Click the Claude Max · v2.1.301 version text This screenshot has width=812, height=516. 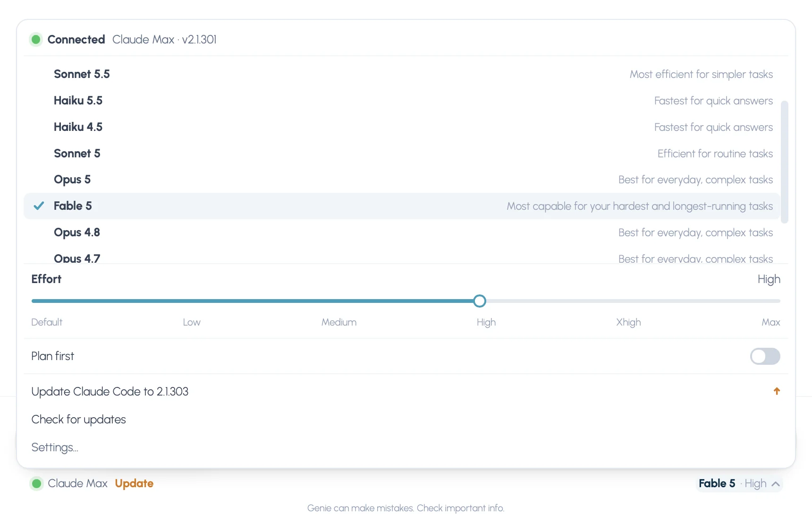coord(164,40)
